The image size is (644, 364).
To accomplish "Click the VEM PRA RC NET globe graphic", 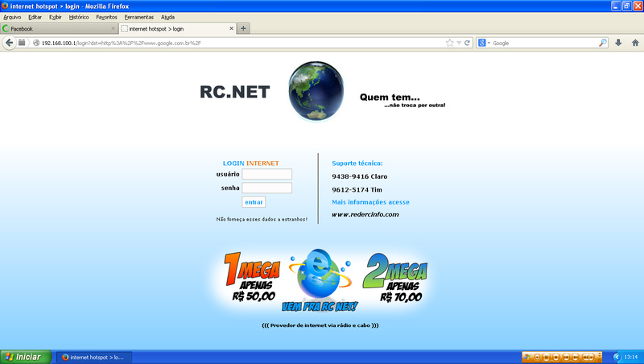I will pos(320,279).
